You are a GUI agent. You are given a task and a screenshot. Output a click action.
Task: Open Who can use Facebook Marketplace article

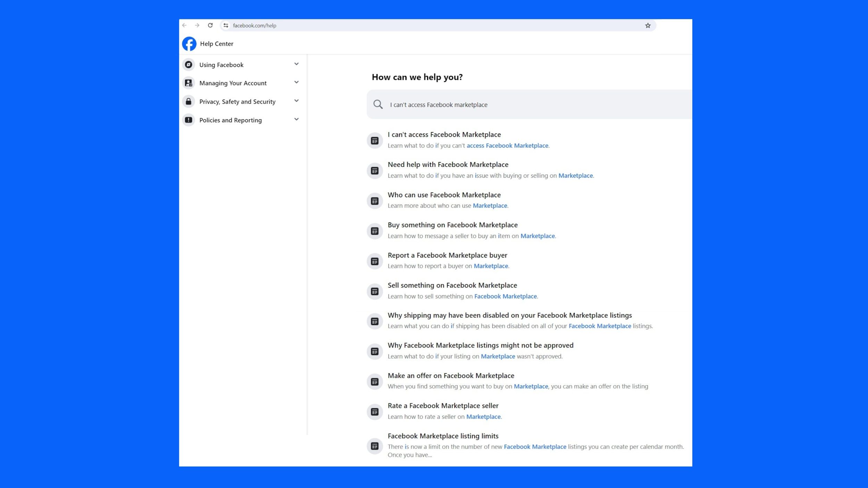[x=444, y=195]
